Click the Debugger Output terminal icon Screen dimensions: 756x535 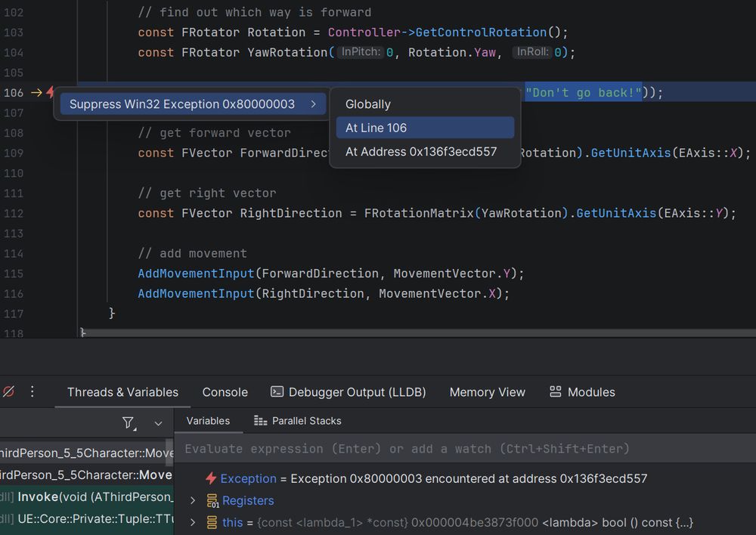[277, 392]
